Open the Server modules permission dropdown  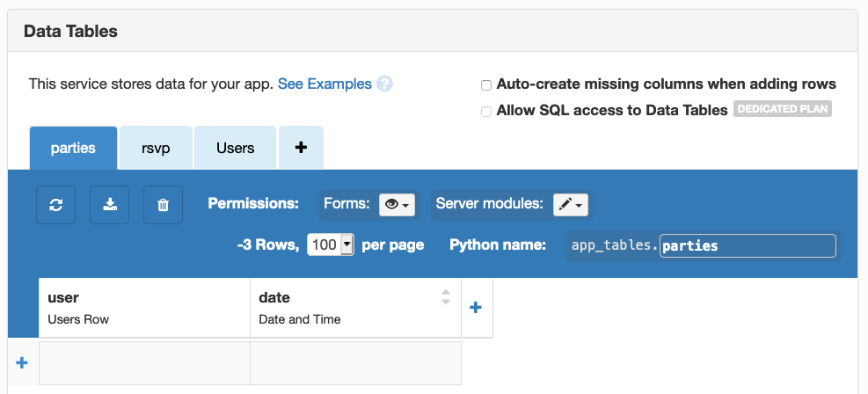click(x=571, y=204)
